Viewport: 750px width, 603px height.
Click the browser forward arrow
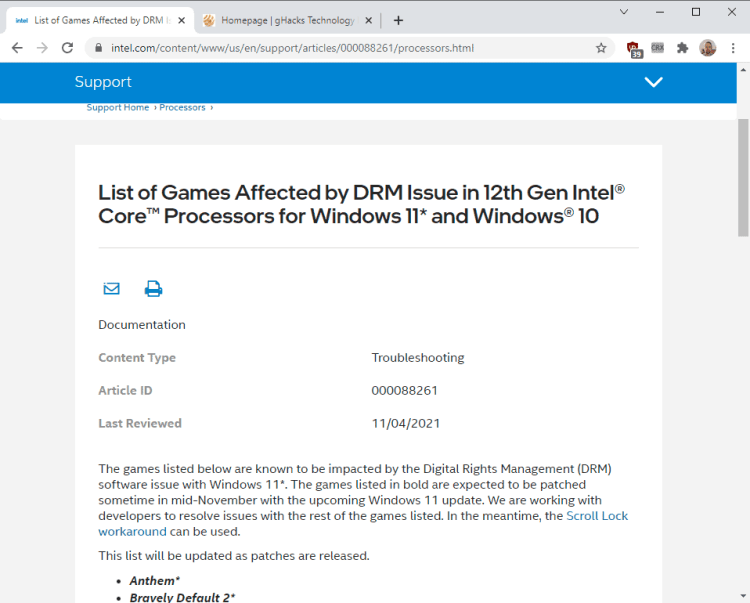pos(42,48)
